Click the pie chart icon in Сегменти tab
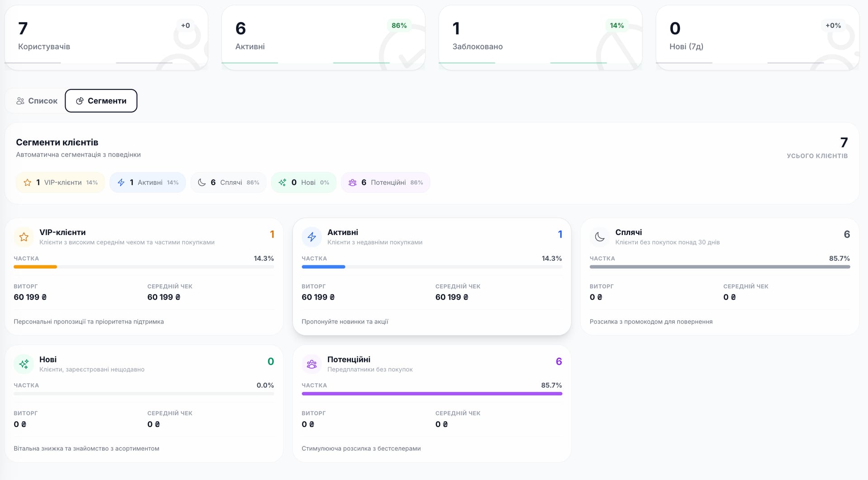The width and height of the screenshot is (868, 480). (x=80, y=101)
